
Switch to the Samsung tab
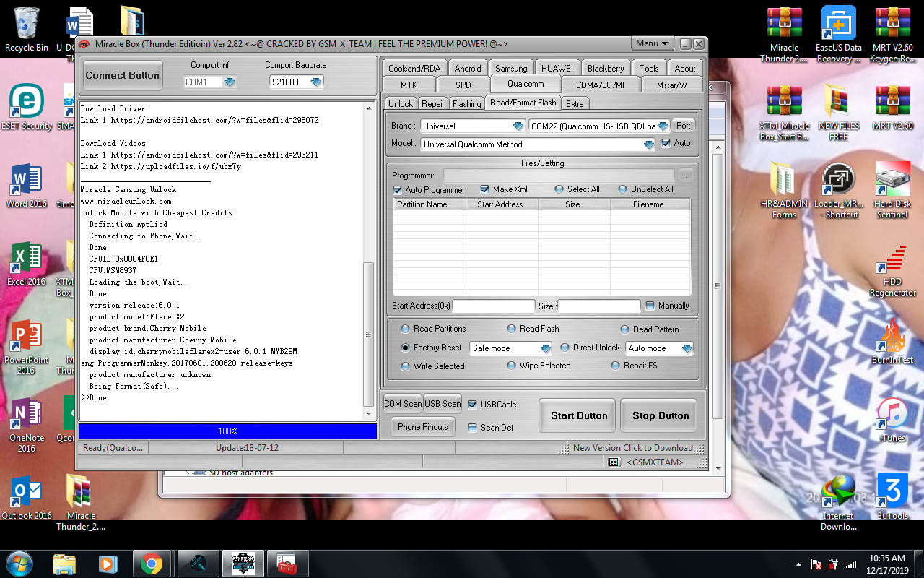511,68
